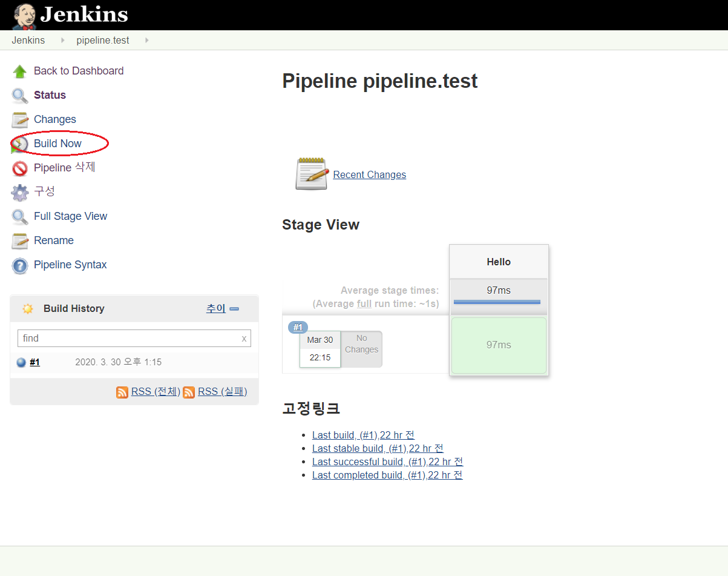
Task: Collapse Build History with the minus icon
Action: (x=234, y=309)
